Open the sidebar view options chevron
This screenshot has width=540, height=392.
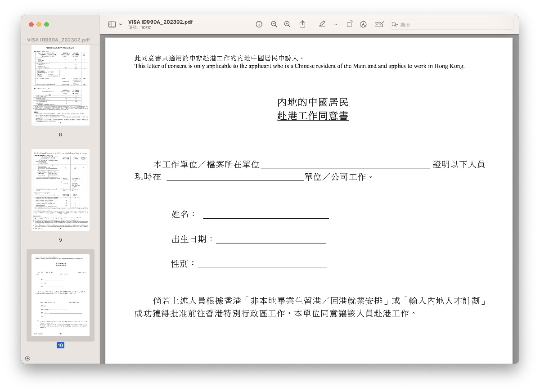pyautogui.click(x=121, y=25)
